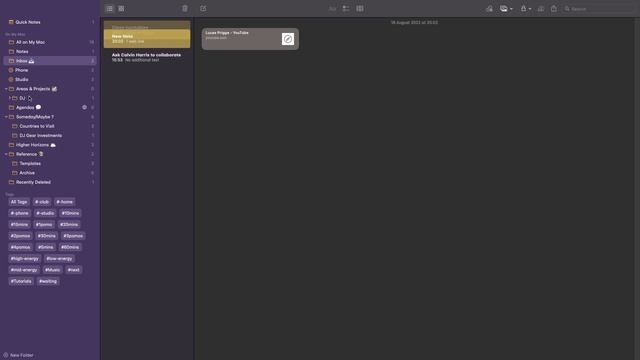Filter by #high-energy tag
The width and height of the screenshot is (640, 360).
tap(24, 258)
